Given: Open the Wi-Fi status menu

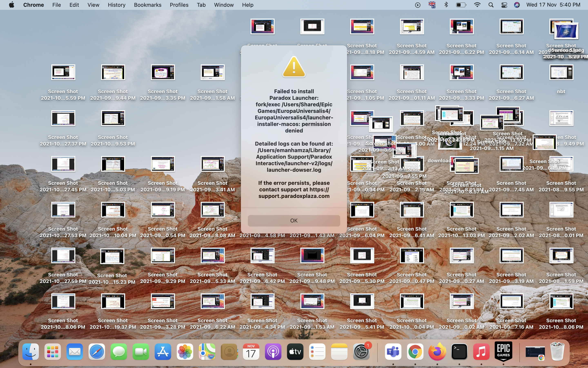Looking at the screenshot, I should pos(477,5).
